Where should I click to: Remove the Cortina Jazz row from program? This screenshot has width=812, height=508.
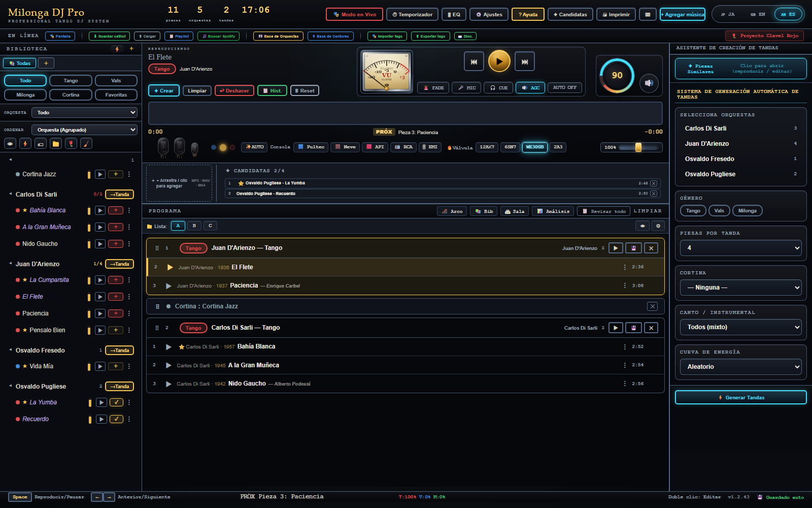pyautogui.click(x=653, y=306)
